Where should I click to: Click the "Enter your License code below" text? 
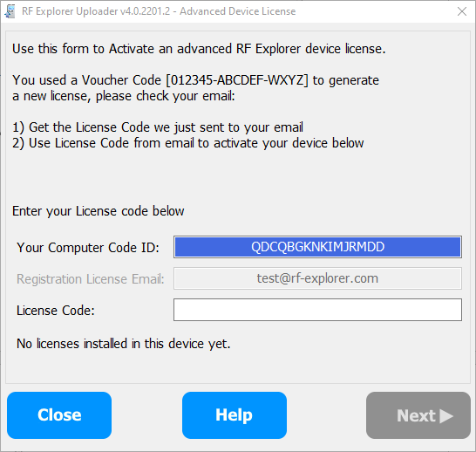tap(98, 211)
